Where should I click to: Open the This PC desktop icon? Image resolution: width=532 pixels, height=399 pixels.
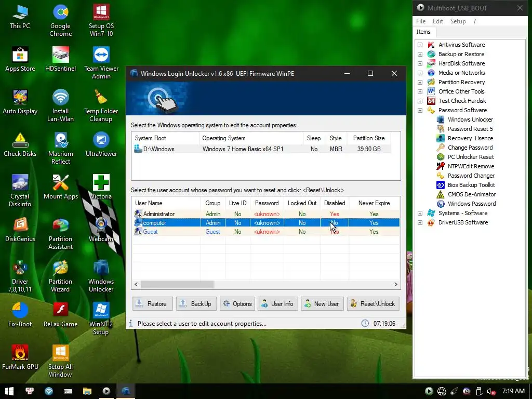(20, 17)
